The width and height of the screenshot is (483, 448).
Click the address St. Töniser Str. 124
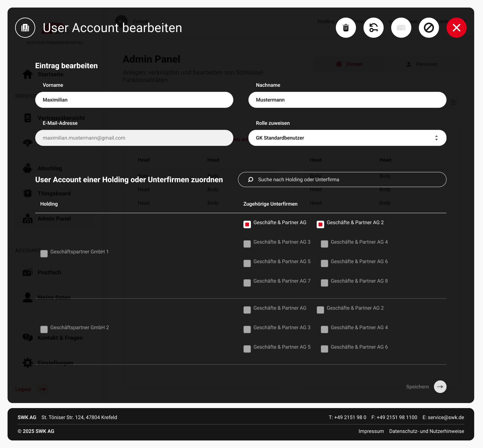coord(79,417)
